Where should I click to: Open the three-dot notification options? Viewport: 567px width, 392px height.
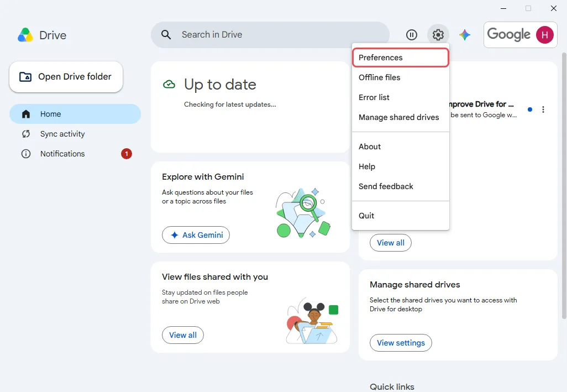click(x=543, y=109)
